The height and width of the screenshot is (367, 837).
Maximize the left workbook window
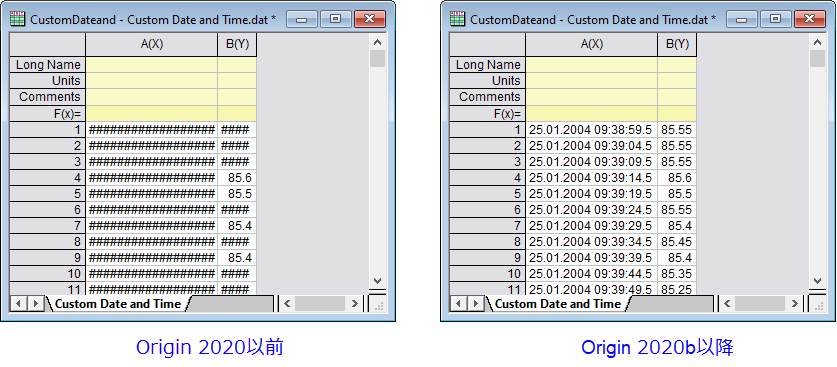click(335, 19)
